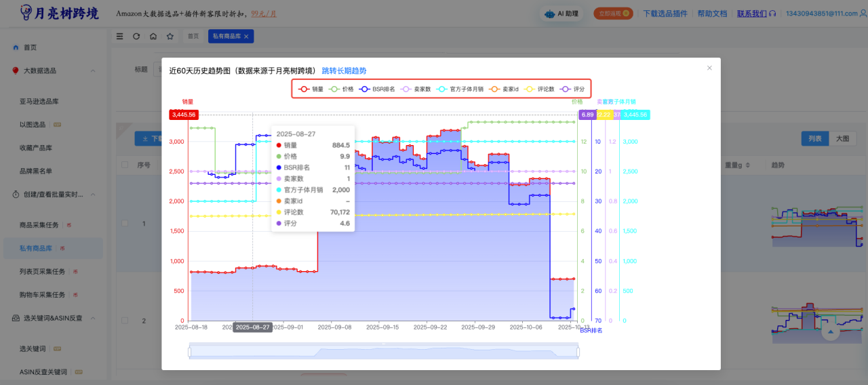Click the star favorite icon
868x385 pixels.
tap(170, 37)
